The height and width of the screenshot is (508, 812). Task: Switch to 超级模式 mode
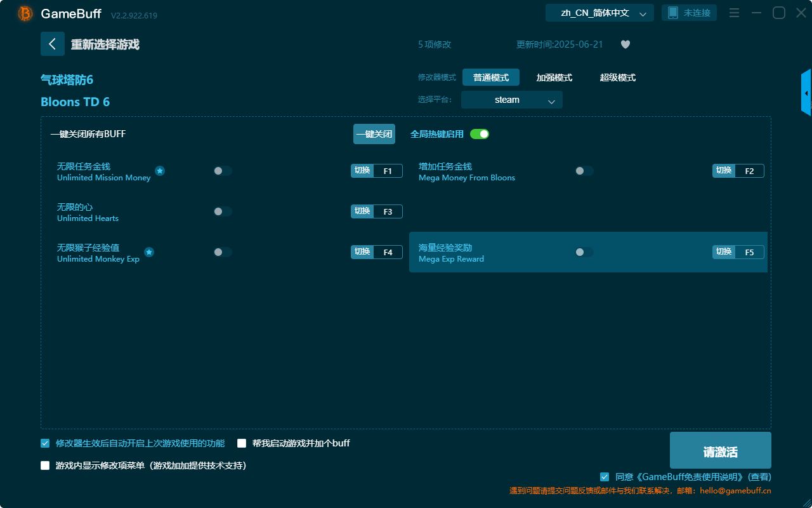click(617, 77)
